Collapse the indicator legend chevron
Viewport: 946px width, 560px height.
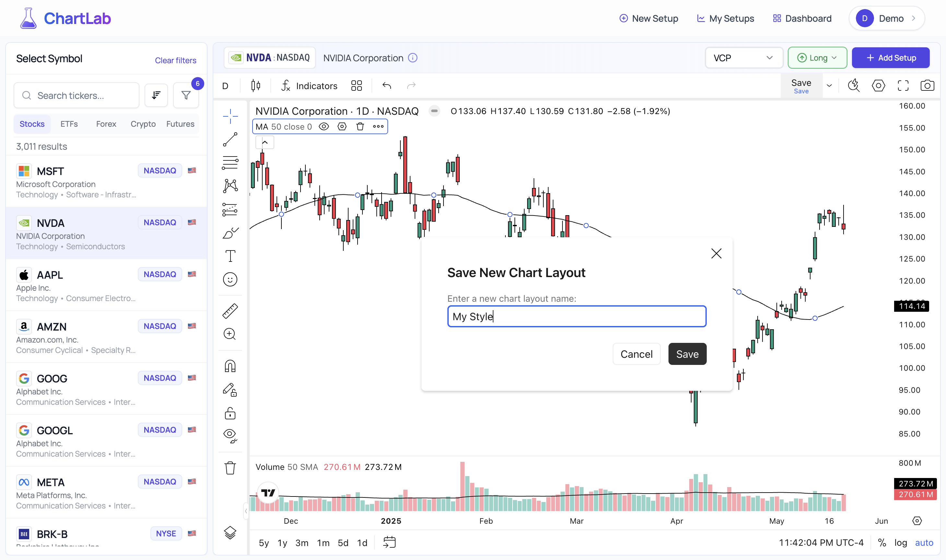pos(265,142)
